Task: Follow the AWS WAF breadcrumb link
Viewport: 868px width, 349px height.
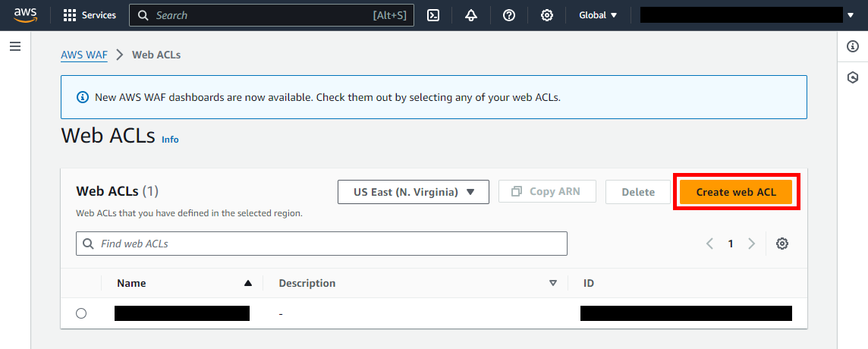Action: [x=84, y=55]
